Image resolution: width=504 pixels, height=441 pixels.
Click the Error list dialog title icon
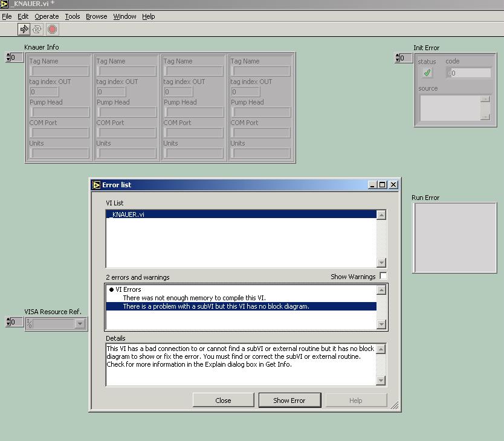click(97, 185)
